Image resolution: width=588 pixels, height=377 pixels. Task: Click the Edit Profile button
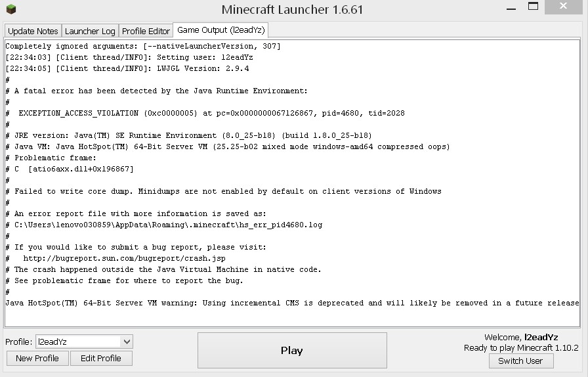click(101, 358)
